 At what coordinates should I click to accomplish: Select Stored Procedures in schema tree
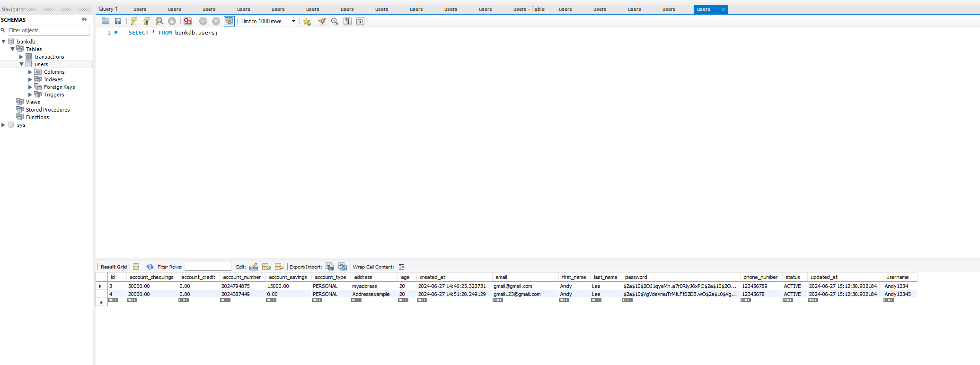[47, 110]
